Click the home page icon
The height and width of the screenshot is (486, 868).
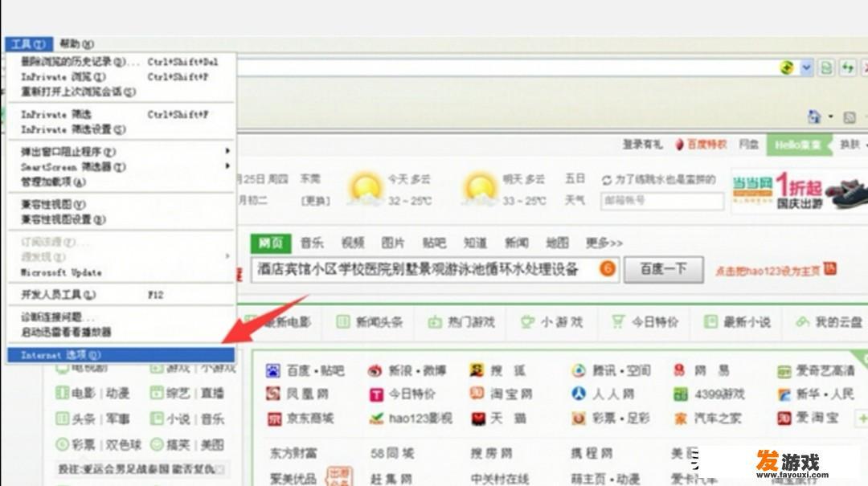[x=814, y=116]
